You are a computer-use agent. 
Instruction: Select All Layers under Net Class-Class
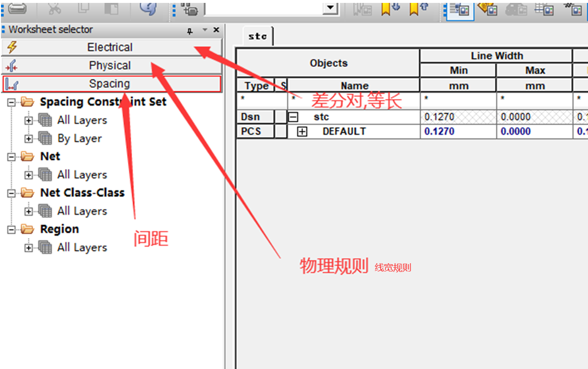[82, 211]
